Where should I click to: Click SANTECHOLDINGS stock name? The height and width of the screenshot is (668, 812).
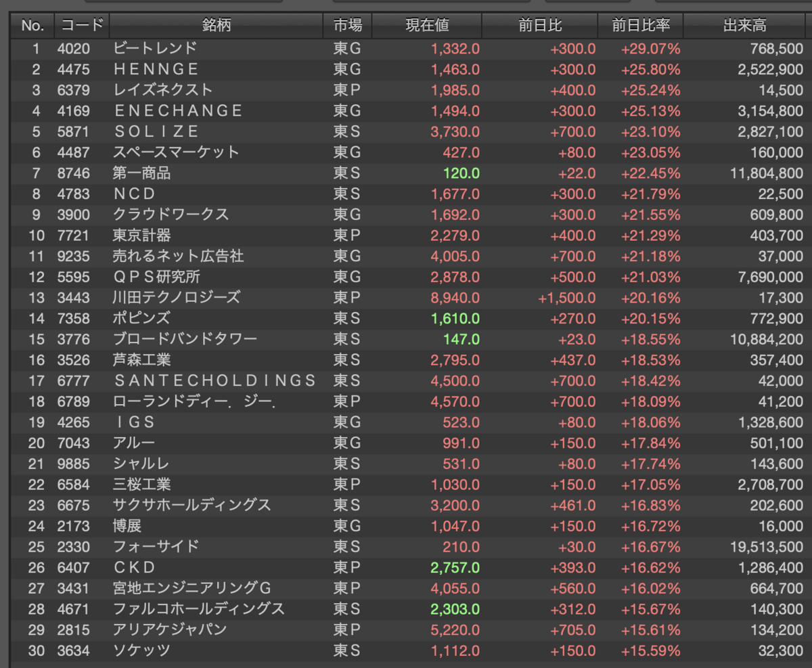pos(215,380)
